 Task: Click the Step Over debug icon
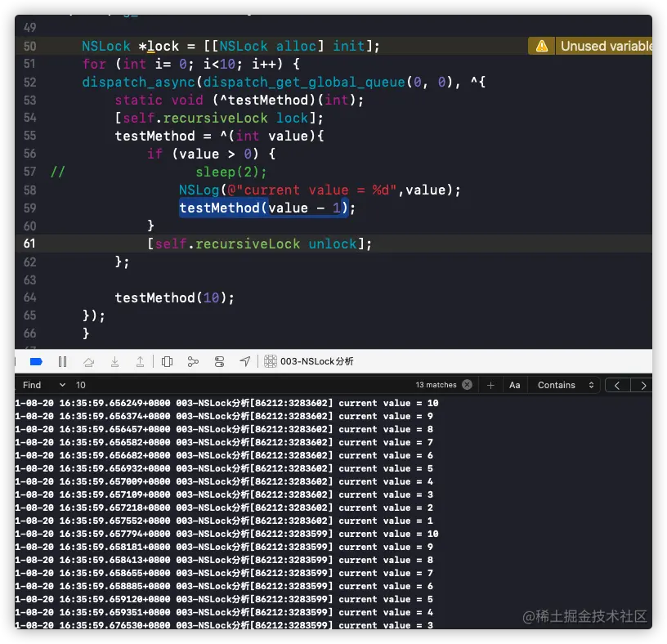point(88,361)
